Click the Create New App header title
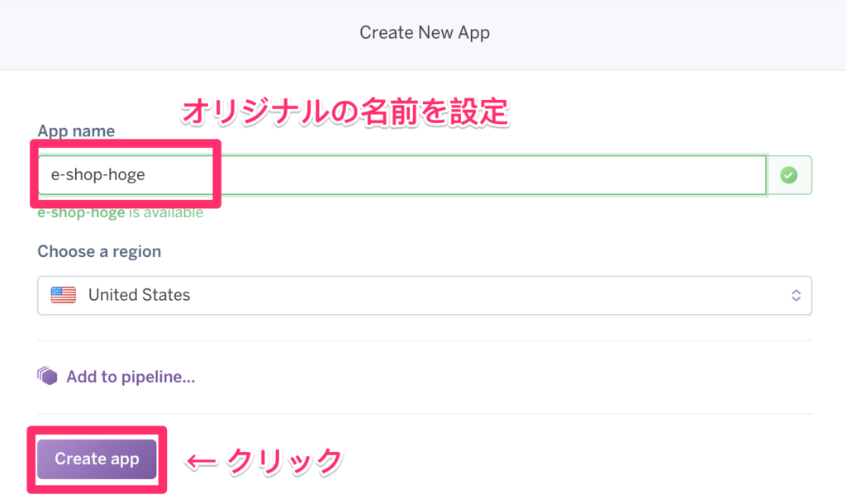 [x=424, y=32]
